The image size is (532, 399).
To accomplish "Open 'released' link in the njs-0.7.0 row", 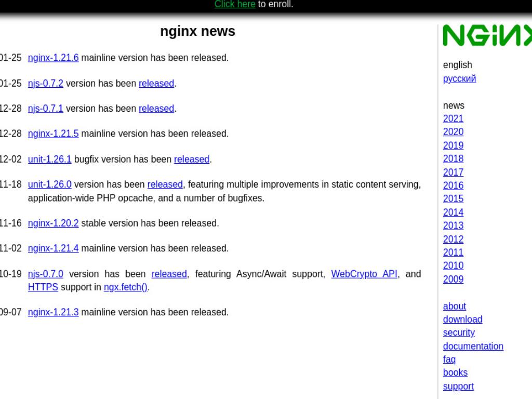I will 169,274.
